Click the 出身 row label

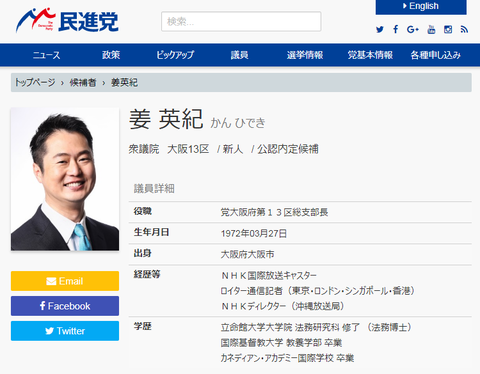143,254
